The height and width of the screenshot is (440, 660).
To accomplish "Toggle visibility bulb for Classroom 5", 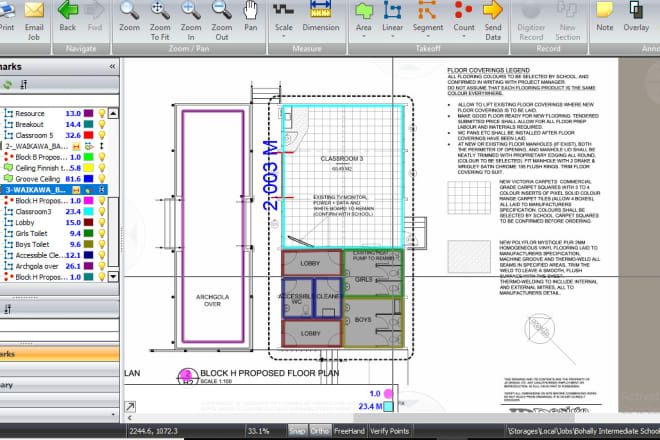I will tap(101, 135).
